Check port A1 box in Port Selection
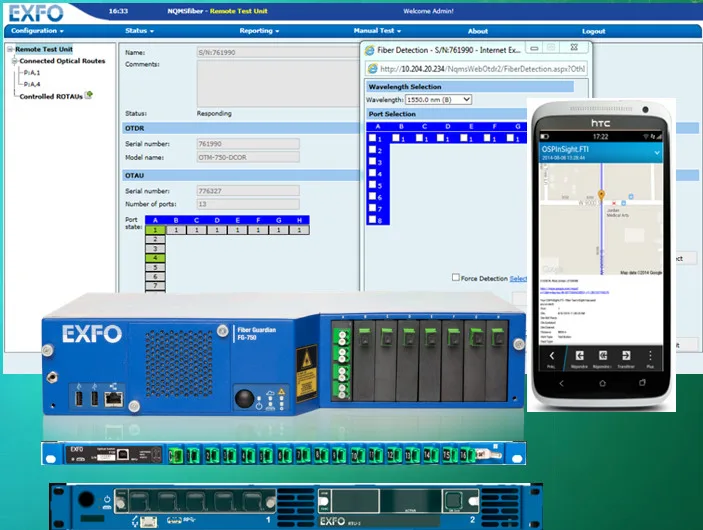 [372, 138]
